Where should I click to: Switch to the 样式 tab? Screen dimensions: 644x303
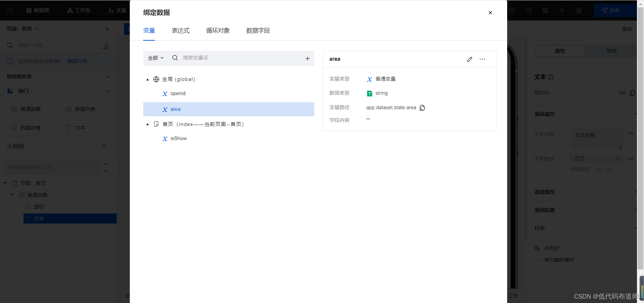coord(611,51)
